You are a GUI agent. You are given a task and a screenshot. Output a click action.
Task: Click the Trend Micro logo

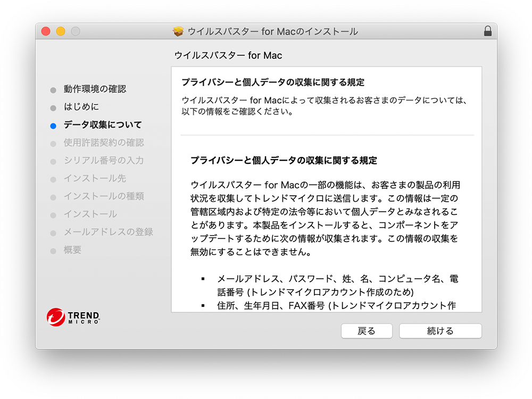(73, 317)
